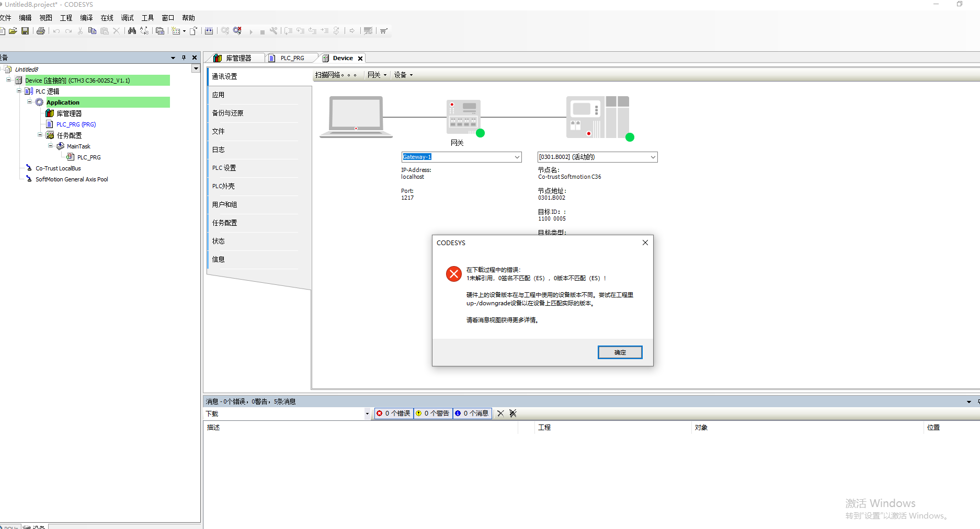Click the Logout toolbar icon with red X
980x529 pixels.
pyautogui.click(x=237, y=31)
